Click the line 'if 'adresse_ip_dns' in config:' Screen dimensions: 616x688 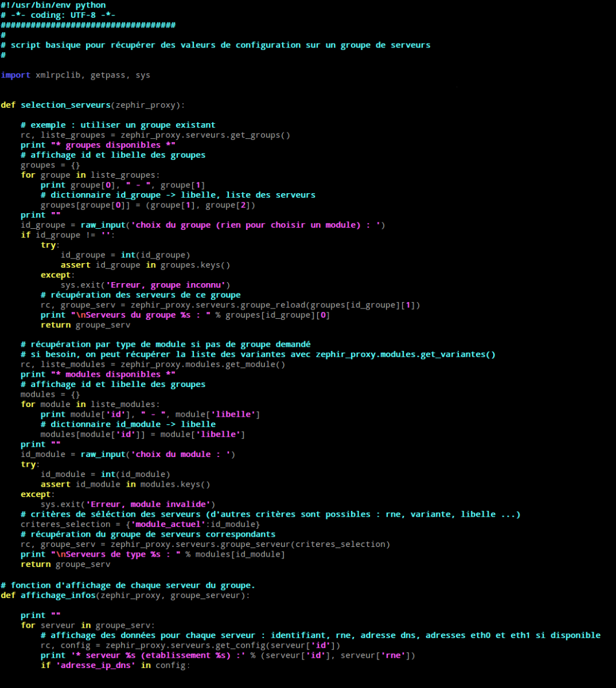click(115, 666)
